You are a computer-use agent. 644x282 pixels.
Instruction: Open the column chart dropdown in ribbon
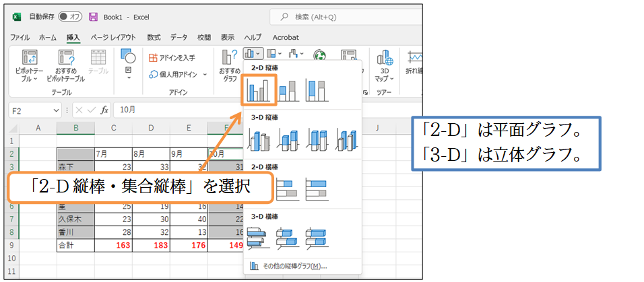pyautogui.click(x=251, y=54)
